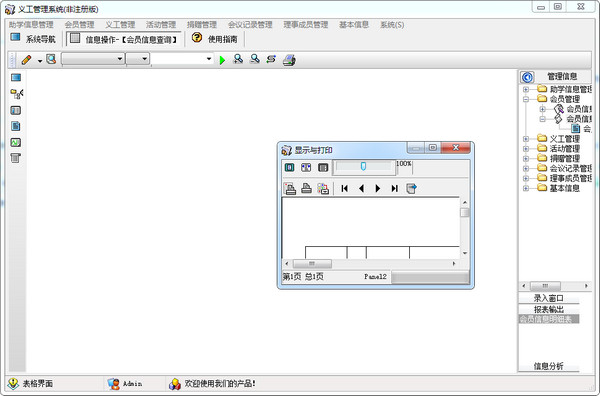The width and height of the screenshot is (600, 396).
Task: Click the pencil edit icon in toolbar
Action: pyautogui.click(x=26, y=60)
